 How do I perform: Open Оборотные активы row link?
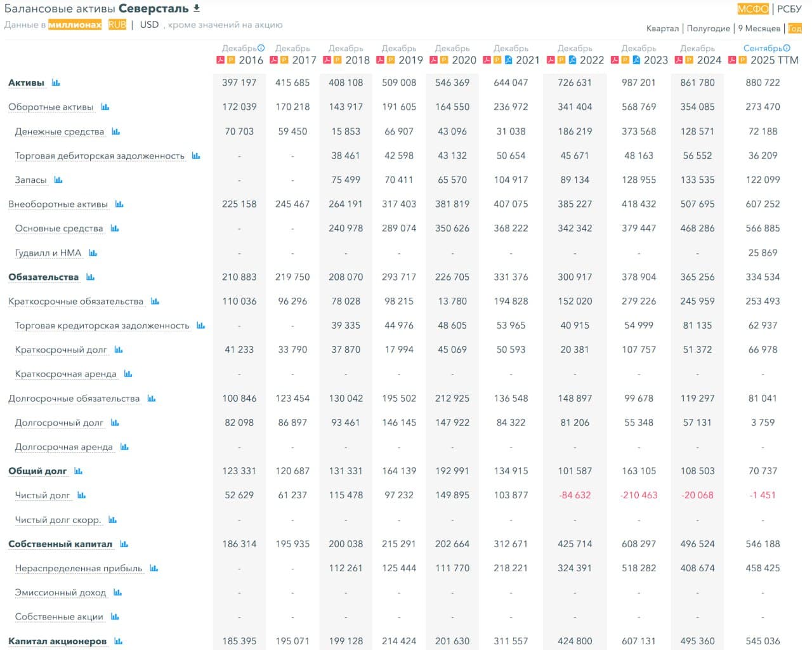51,107
